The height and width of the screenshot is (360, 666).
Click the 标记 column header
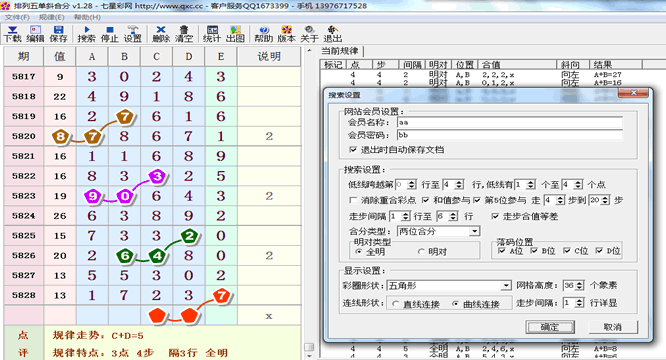point(334,65)
